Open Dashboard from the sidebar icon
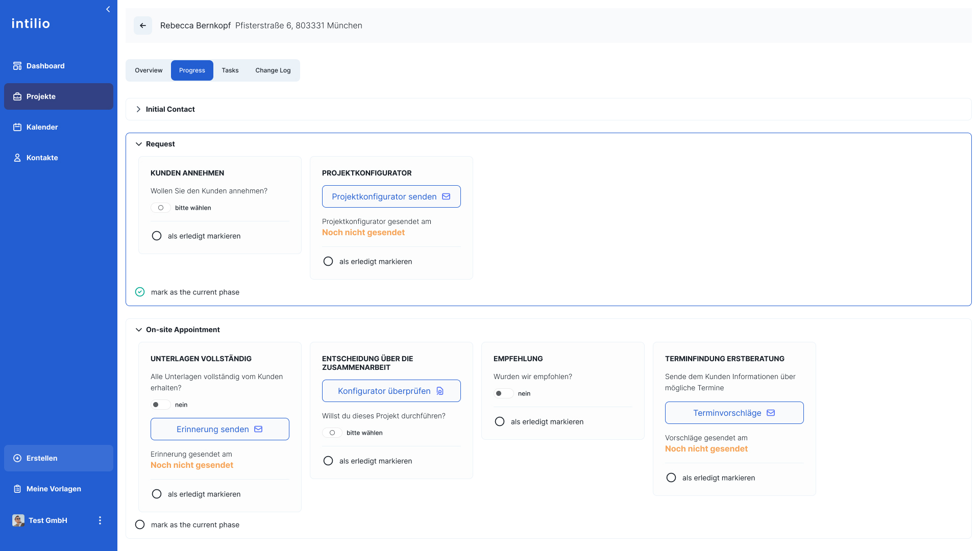The height and width of the screenshot is (551, 980). pos(17,66)
